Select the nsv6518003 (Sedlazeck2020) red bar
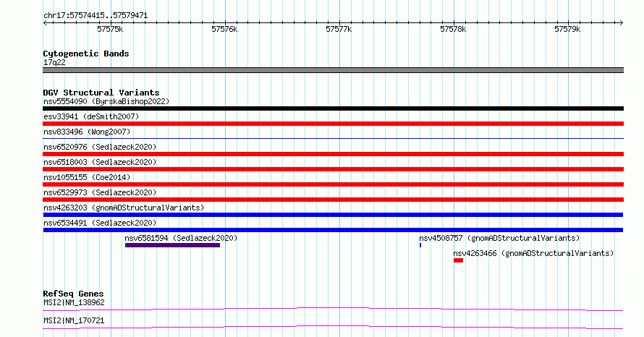 333,169
